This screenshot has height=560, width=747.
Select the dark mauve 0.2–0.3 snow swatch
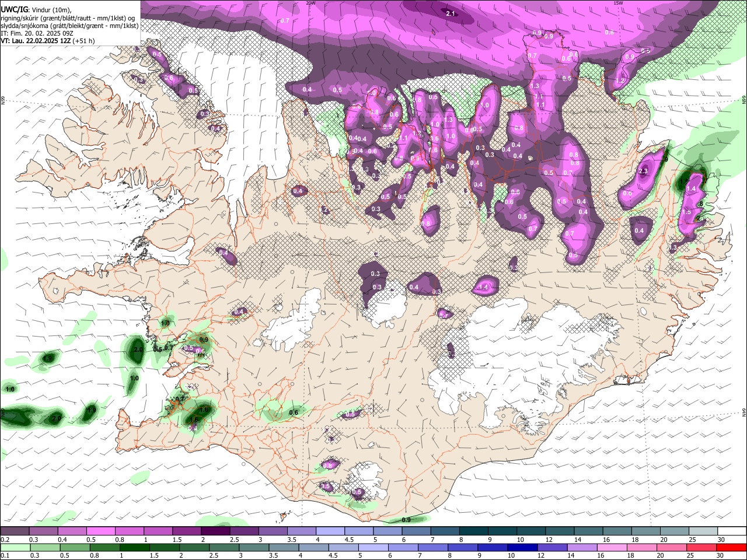pyautogui.click(x=15, y=531)
